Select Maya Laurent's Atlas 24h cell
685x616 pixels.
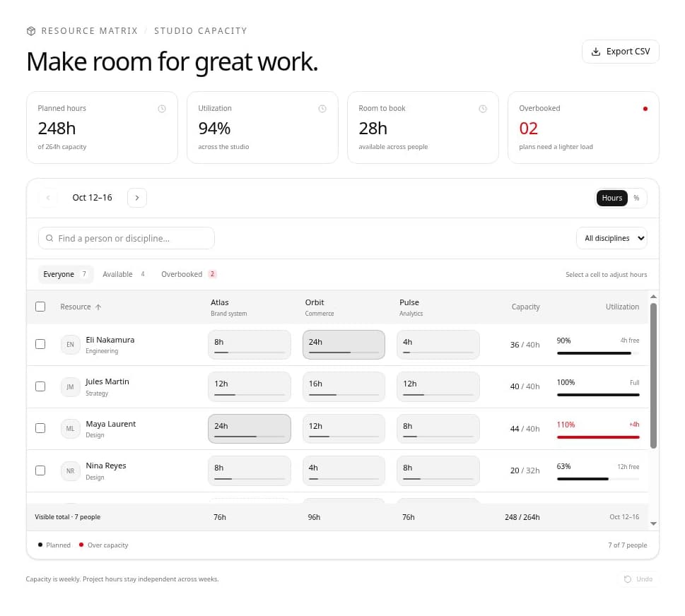click(x=250, y=429)
